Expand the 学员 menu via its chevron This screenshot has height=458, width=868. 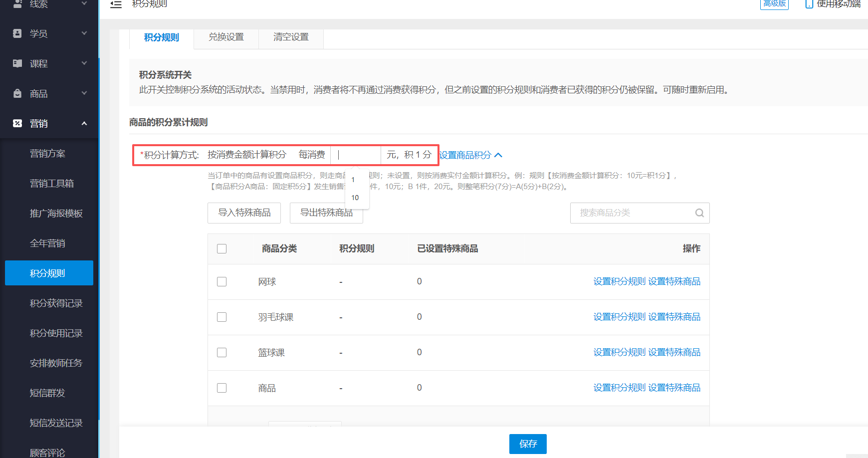click(84, 33)
